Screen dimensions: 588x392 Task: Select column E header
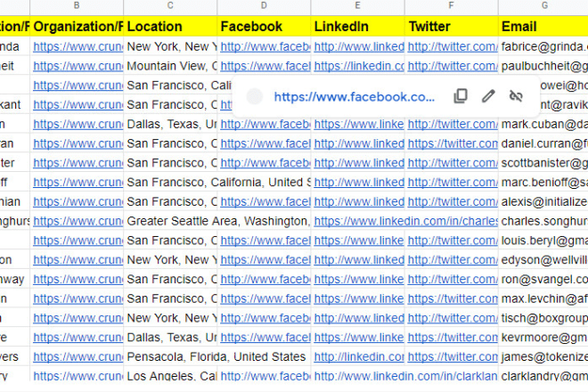358,5
